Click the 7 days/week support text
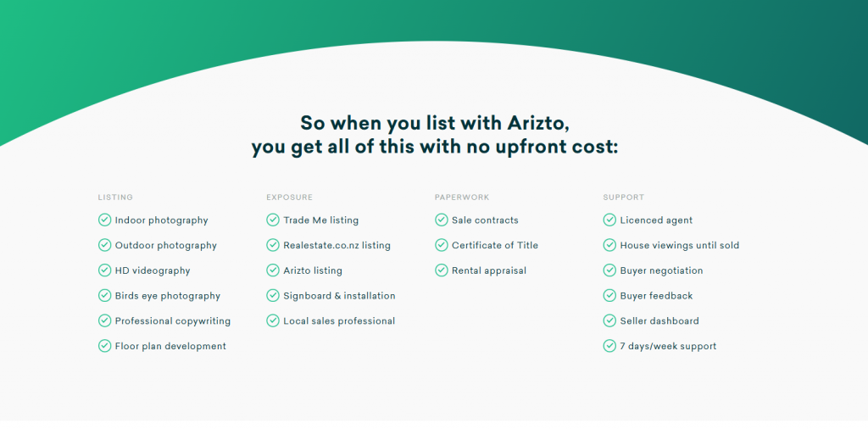The image size is (868, 429). click(668, 346)
